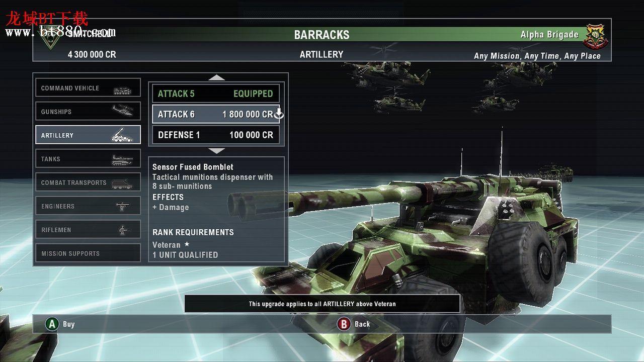Viewport: 644px width, 362px height.
Task: Expand upgrade list with up arrow
Action: tap(217, 77)
